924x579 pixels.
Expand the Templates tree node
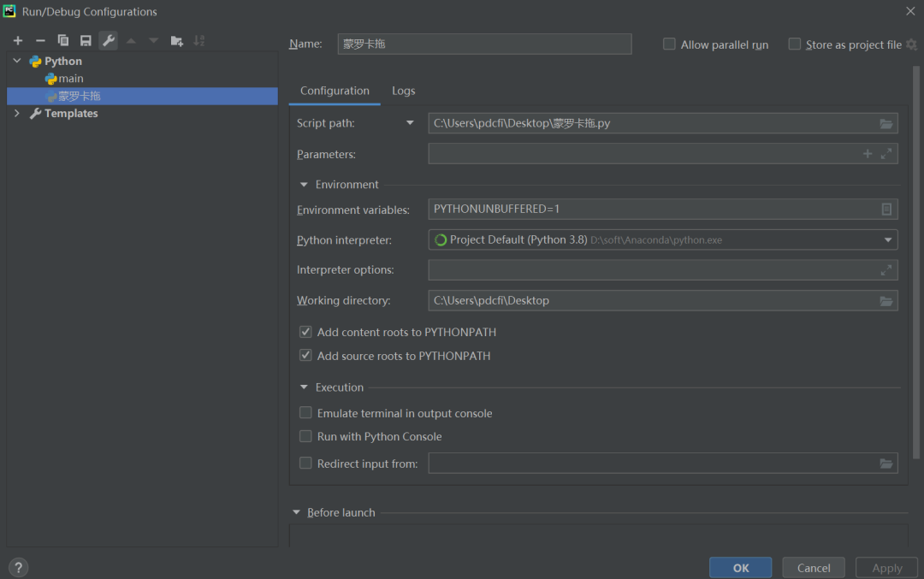pyautogui.click(x=17, y=113)
